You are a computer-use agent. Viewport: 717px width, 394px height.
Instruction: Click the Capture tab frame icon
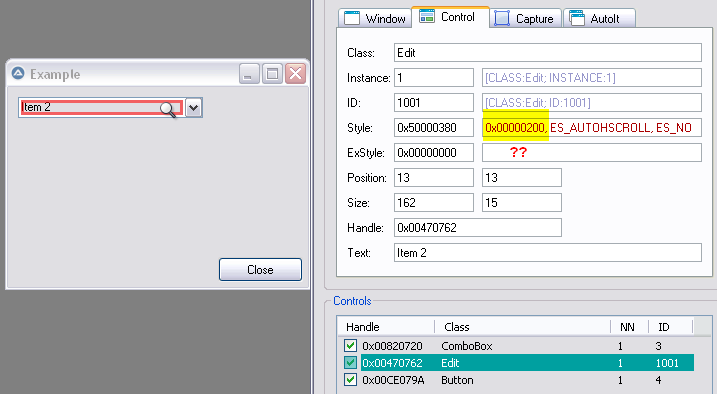(x=502, y=18)
